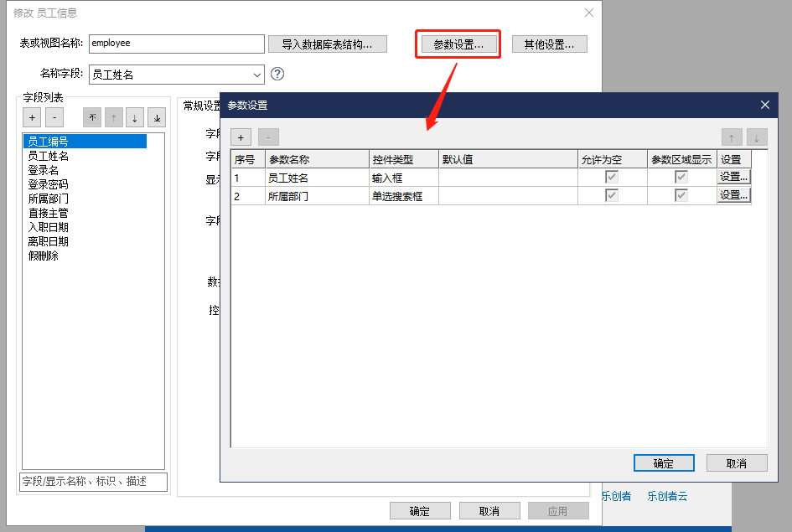Image resolution: width=792 pixels, height=532 pixels.
Task: Select 登录密码 in the field list
Action: 48,184
